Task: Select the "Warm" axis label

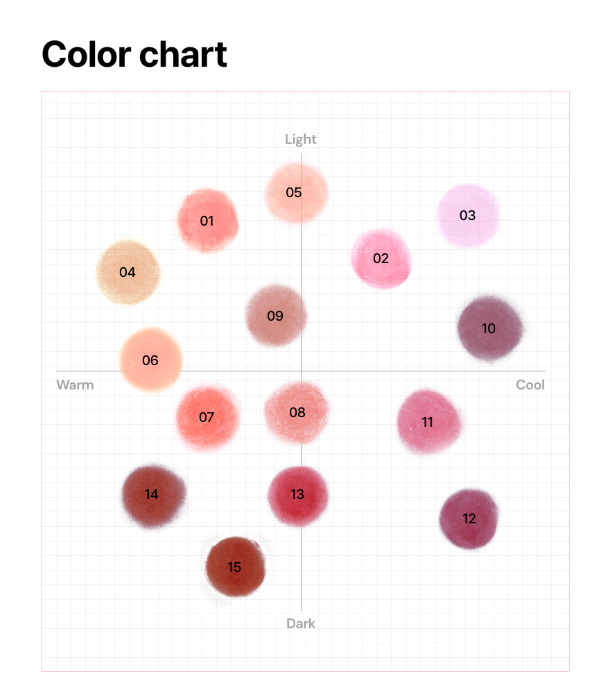Action: (75, 385)
